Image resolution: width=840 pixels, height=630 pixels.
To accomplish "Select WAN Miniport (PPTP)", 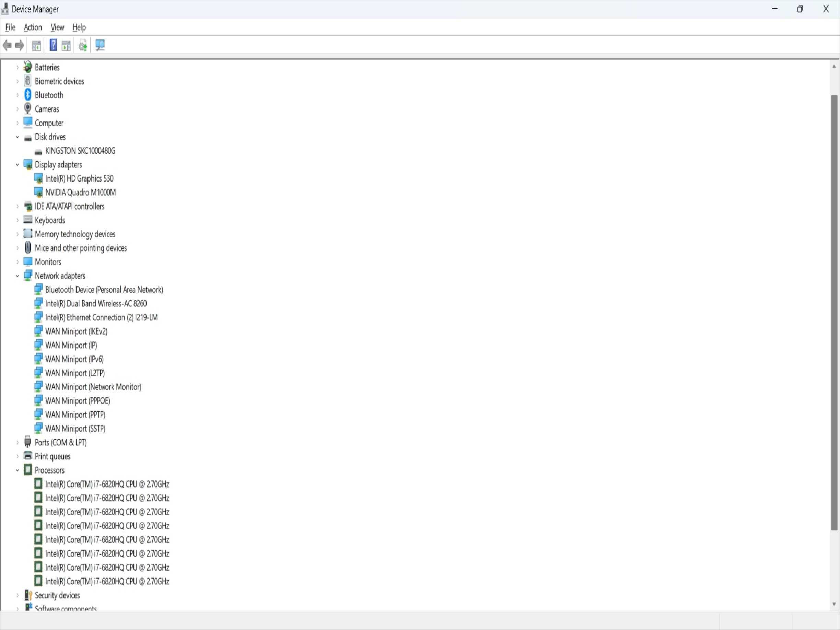I will tap(75, 415).
